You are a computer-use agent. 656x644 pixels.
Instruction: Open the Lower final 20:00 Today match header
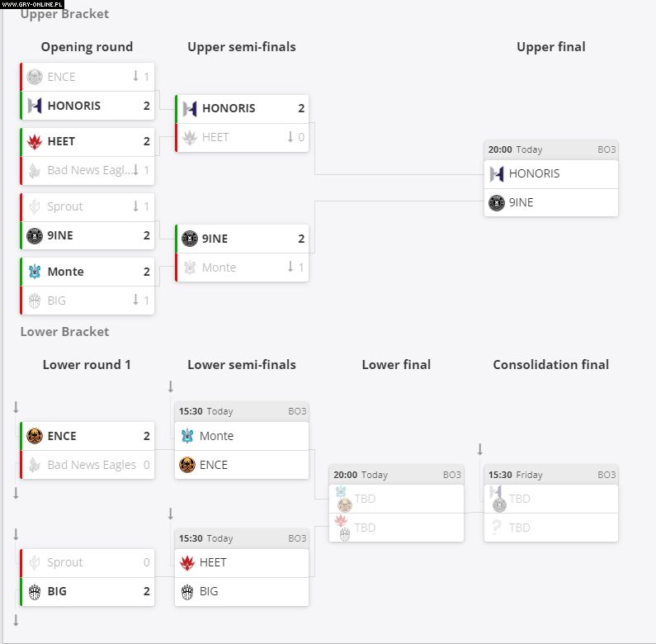(x=396, y=476)
